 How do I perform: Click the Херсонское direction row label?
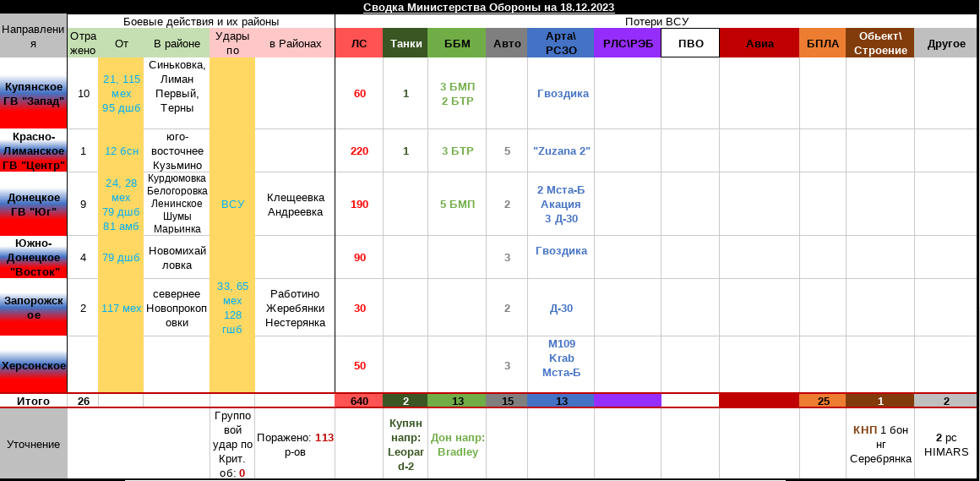(34, 365)
